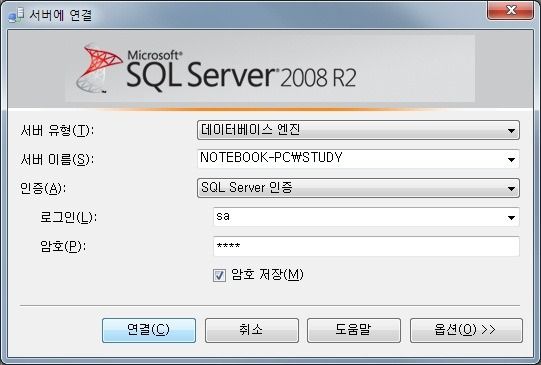Click the 서버 유형(T) label
The width and height of the screenshot is (541, 365).
(57, 131)
